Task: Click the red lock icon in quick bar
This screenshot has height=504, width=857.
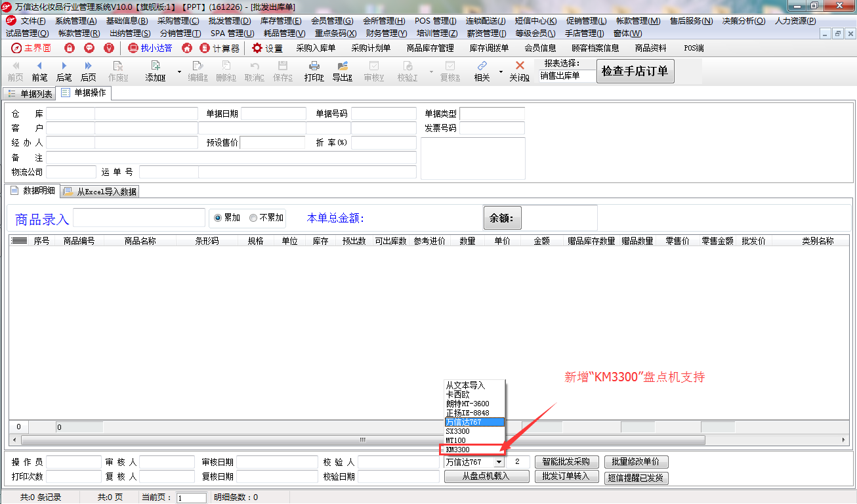Action: tap(70, 48)
